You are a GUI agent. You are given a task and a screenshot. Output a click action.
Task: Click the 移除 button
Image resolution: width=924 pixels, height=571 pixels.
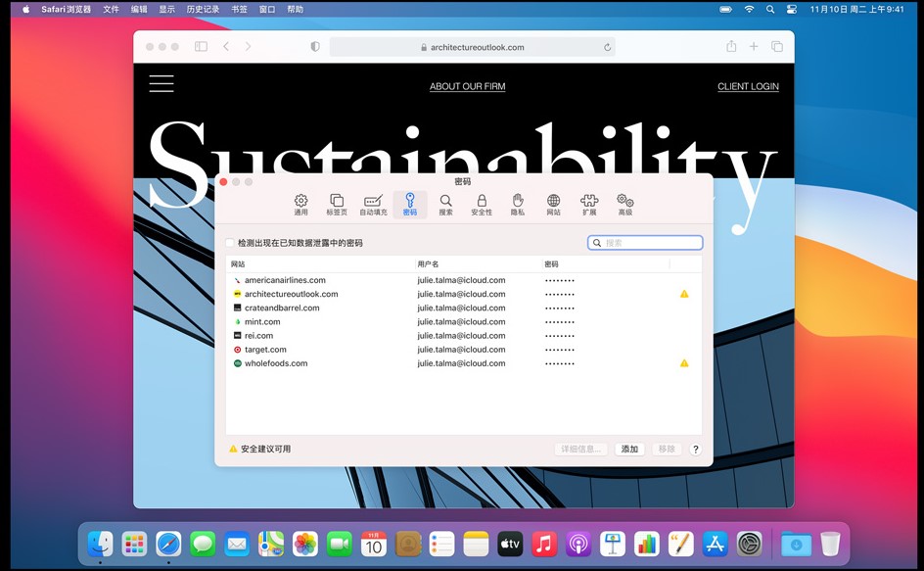[x=667, y=450]
